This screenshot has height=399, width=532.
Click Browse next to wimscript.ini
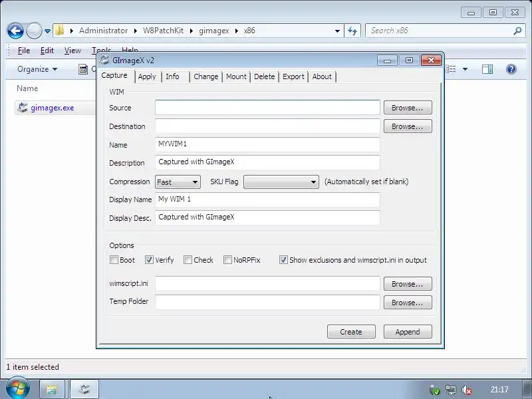click(x=408, y=284)
